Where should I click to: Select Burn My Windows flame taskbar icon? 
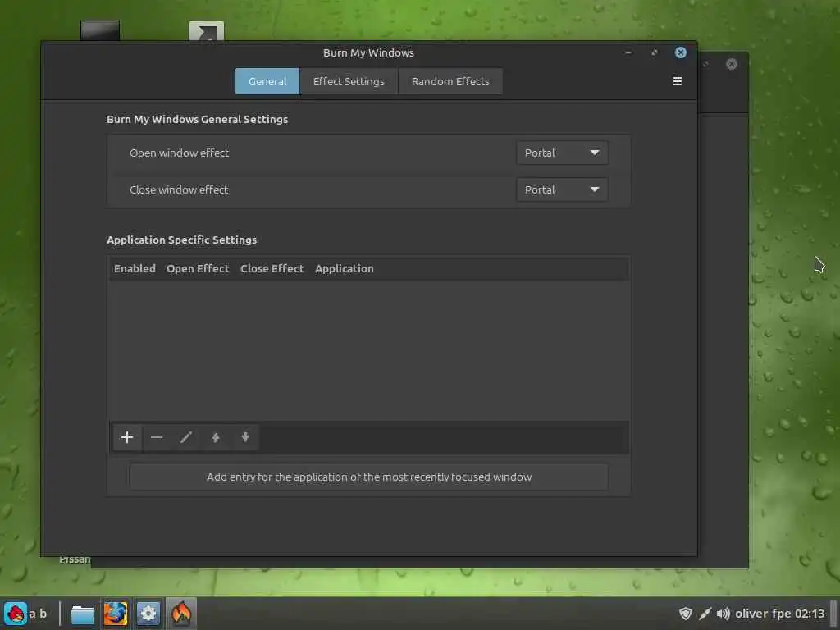181,614
